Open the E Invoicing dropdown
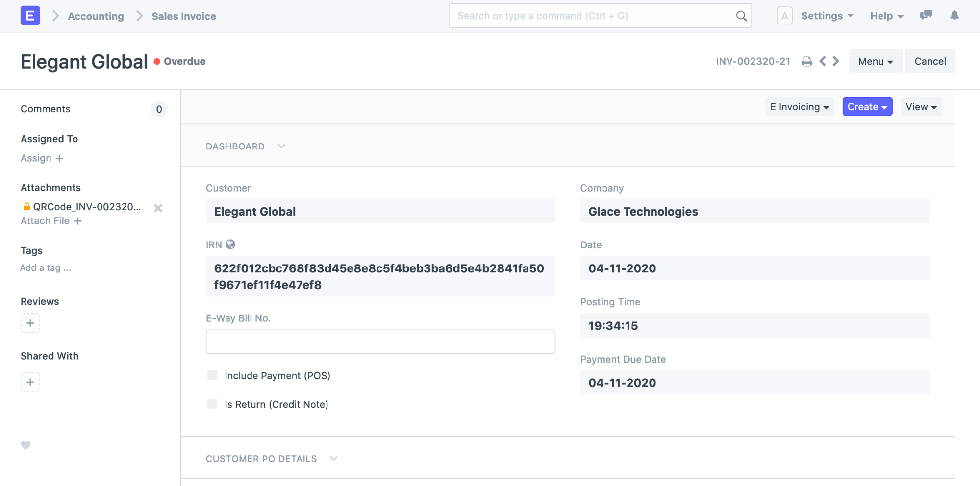Screen dimensions: 980x486 pos(799,107)
